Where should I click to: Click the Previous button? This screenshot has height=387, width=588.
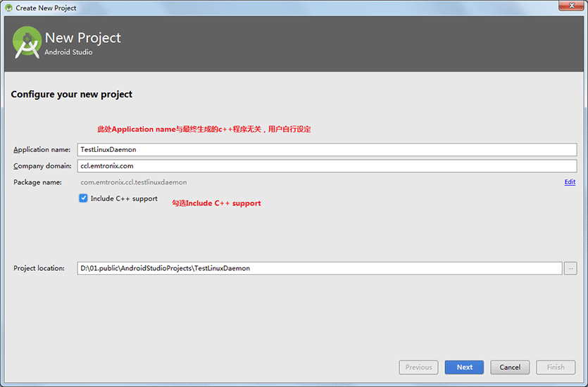[418, 367]
